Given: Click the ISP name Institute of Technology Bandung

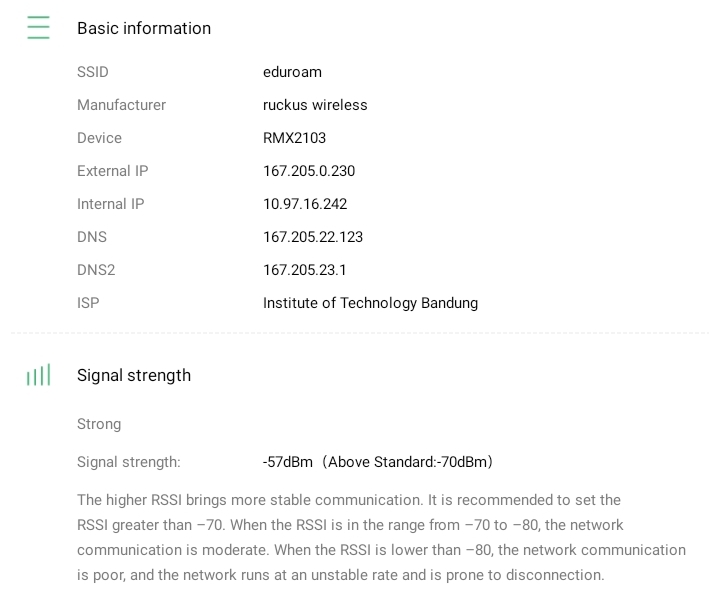Looking at the screenshot, I should [x=370, y=303].
